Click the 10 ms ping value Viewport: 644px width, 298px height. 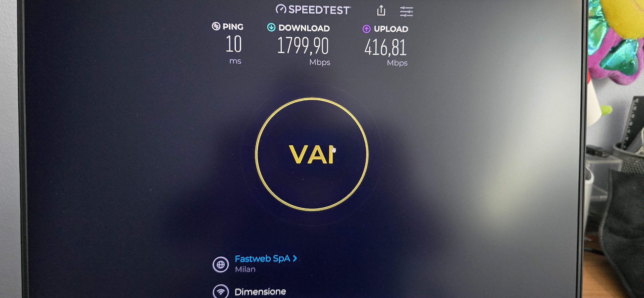(x=234, y=44)
